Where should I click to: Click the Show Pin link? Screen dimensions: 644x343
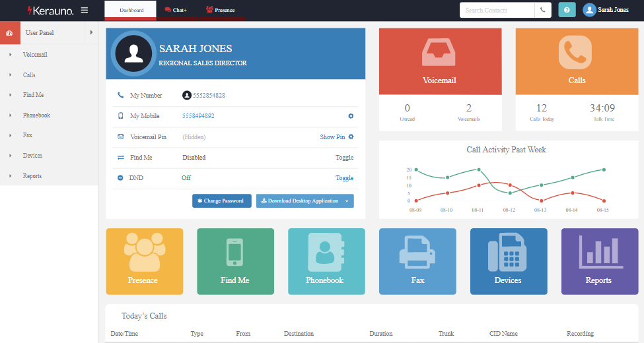[332, 137]
